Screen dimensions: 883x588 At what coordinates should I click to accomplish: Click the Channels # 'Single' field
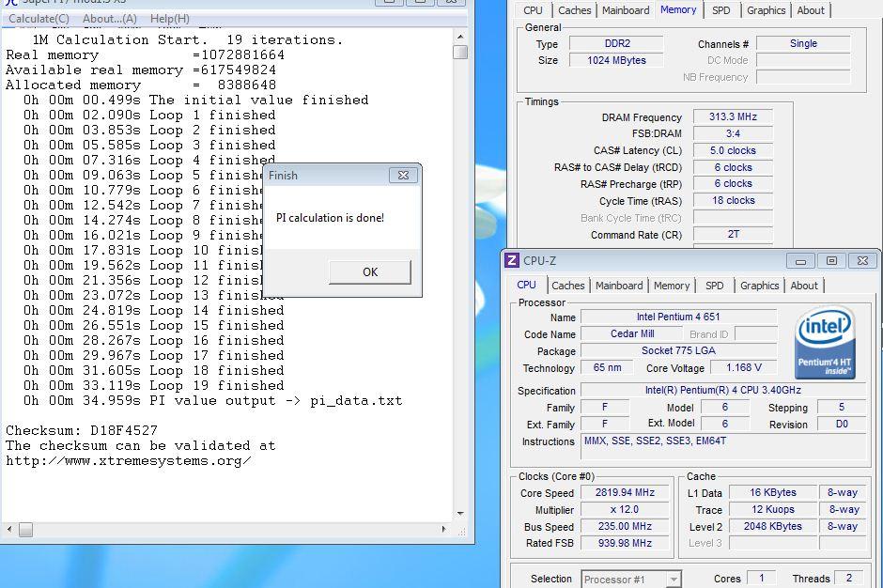coord(803,44)
